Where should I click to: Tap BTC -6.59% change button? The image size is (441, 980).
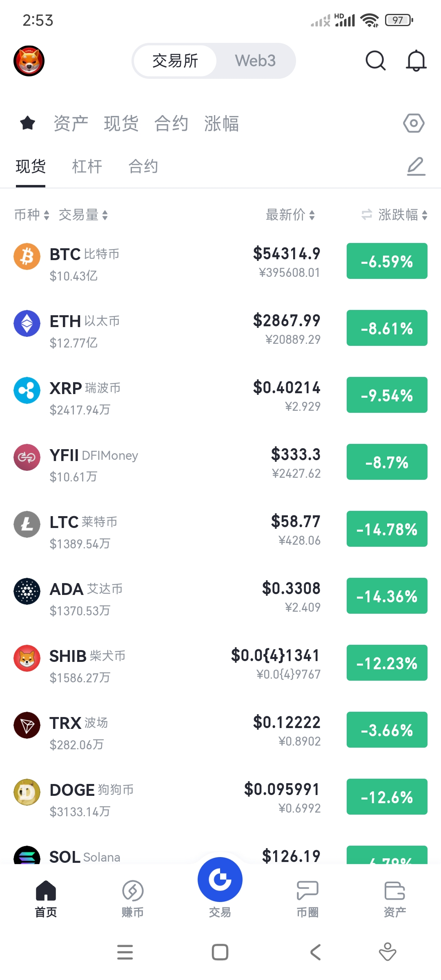(387, 261)
